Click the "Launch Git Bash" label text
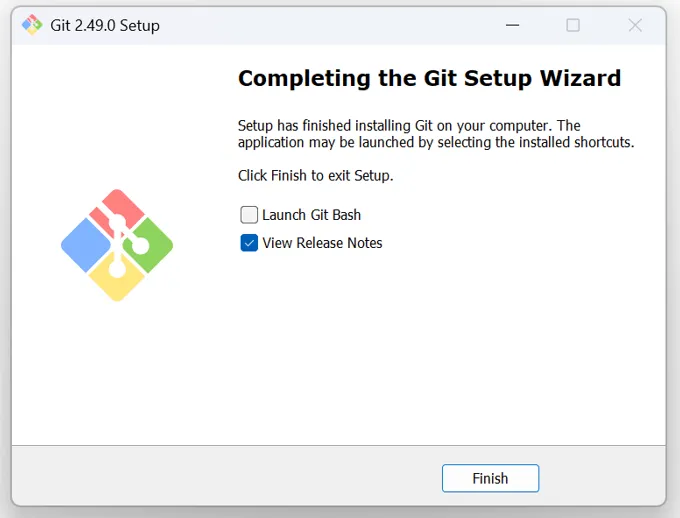The width and height of the screenshot is (680, 518). click(x=311, y=215)
